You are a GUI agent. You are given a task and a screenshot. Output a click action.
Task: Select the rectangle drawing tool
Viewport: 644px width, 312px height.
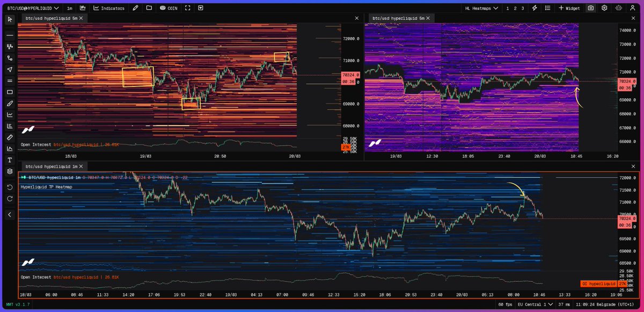pos(10,92)
